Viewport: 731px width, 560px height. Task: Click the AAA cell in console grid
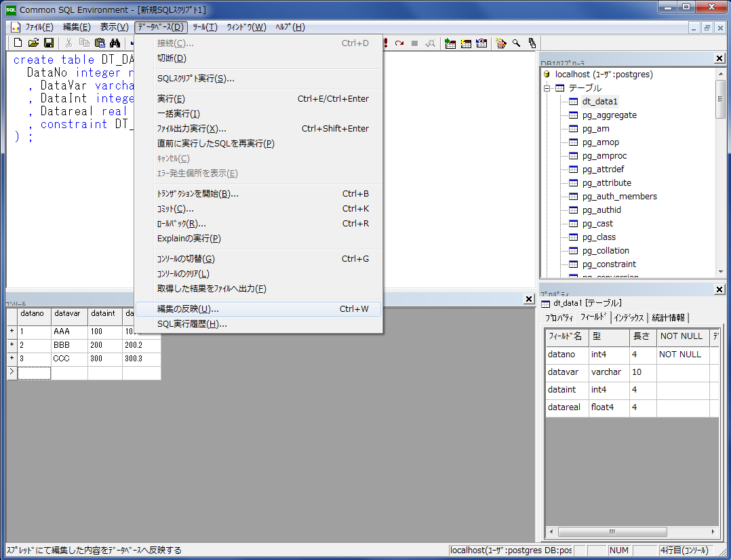coord(69,332)
